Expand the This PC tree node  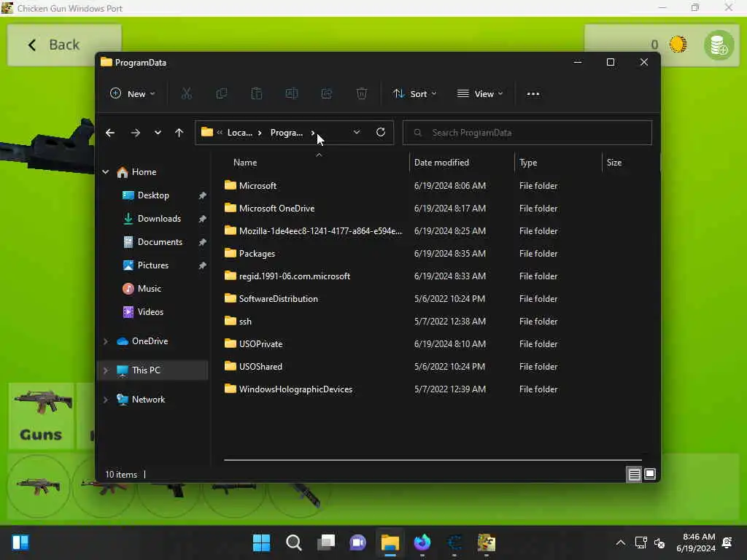point(106,370)
